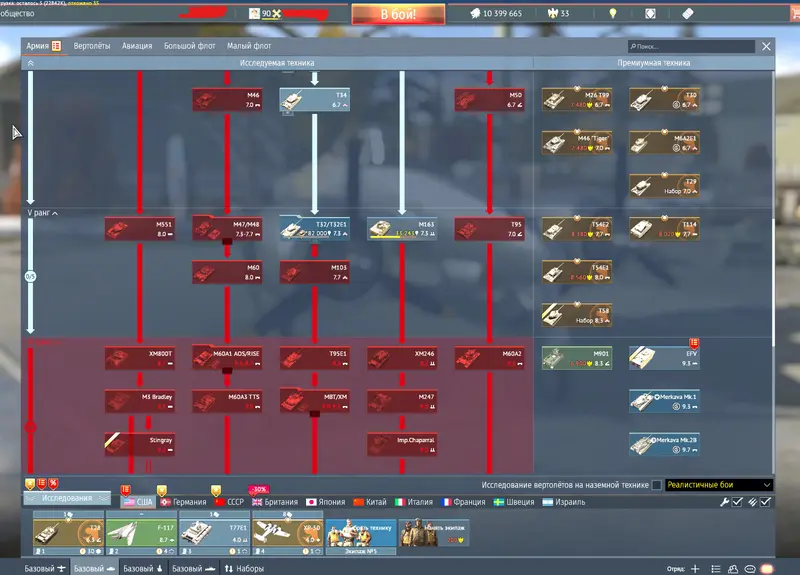
Task: Select the Япония nation flag
Action: point(324,502)
